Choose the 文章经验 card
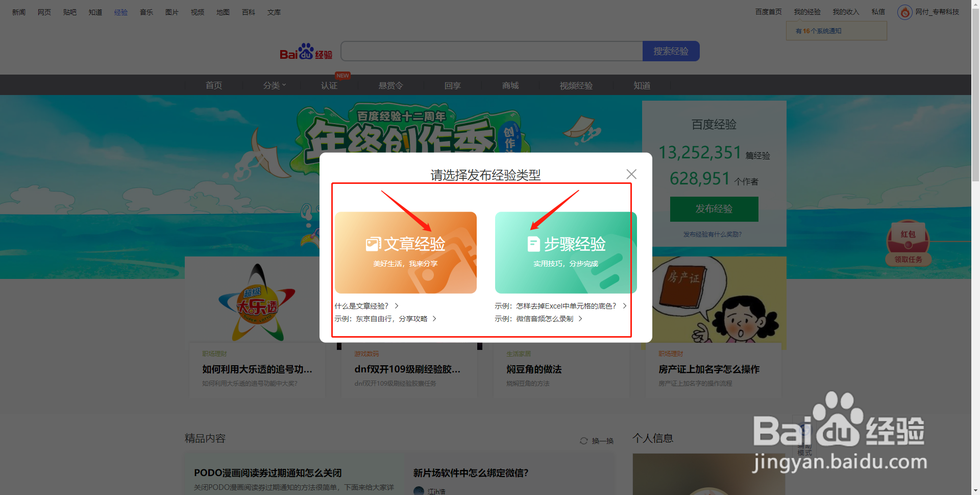The image size is (980, 495). coord(406,252)
